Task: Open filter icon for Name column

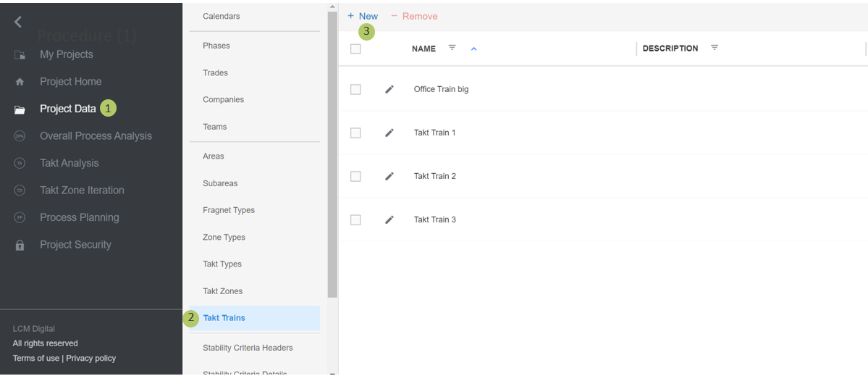Action: click(452, 48)
